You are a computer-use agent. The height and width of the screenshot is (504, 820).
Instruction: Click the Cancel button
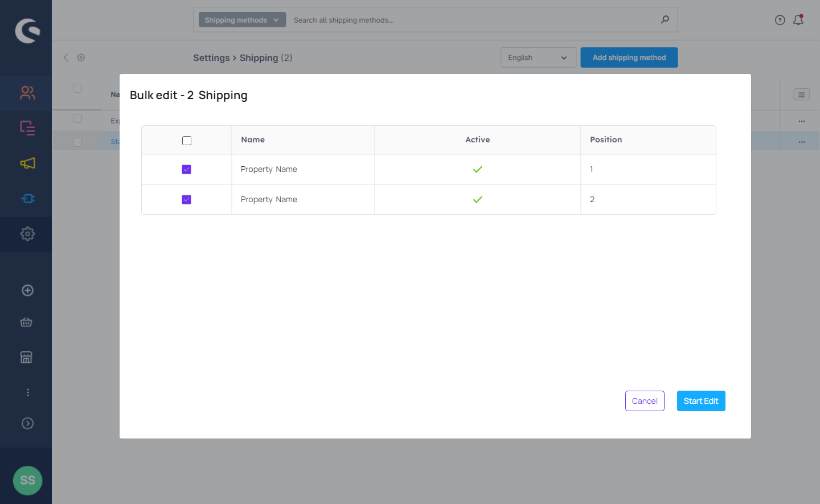pyautogui.click(x=645, y=401)
